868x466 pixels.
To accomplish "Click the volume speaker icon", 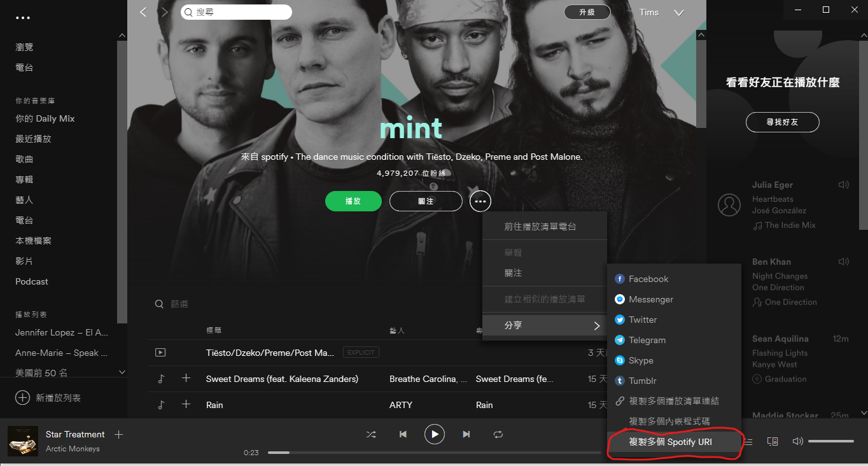I will tap(797, 441).
